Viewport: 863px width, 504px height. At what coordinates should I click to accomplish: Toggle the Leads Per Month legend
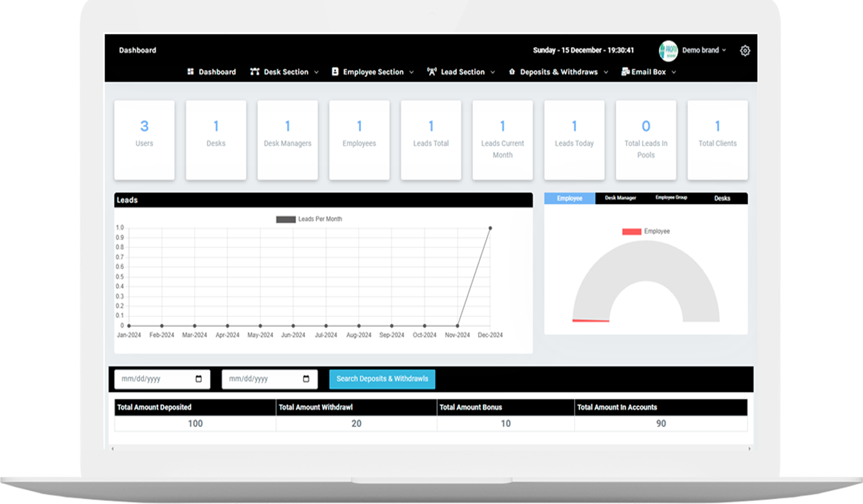tap(309, 219)
